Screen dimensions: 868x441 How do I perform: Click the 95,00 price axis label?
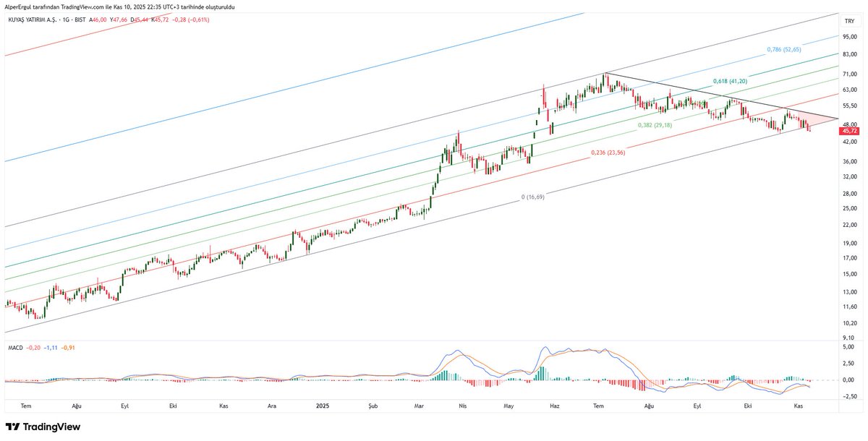[849, 36]
